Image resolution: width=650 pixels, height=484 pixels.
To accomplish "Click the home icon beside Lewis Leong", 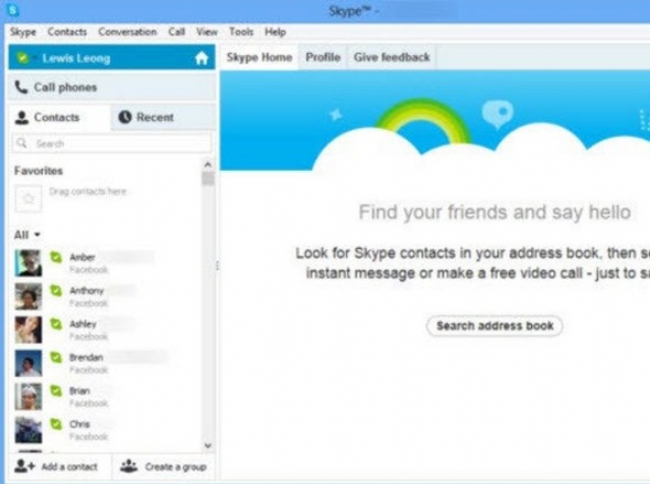I will pos(201,58).
